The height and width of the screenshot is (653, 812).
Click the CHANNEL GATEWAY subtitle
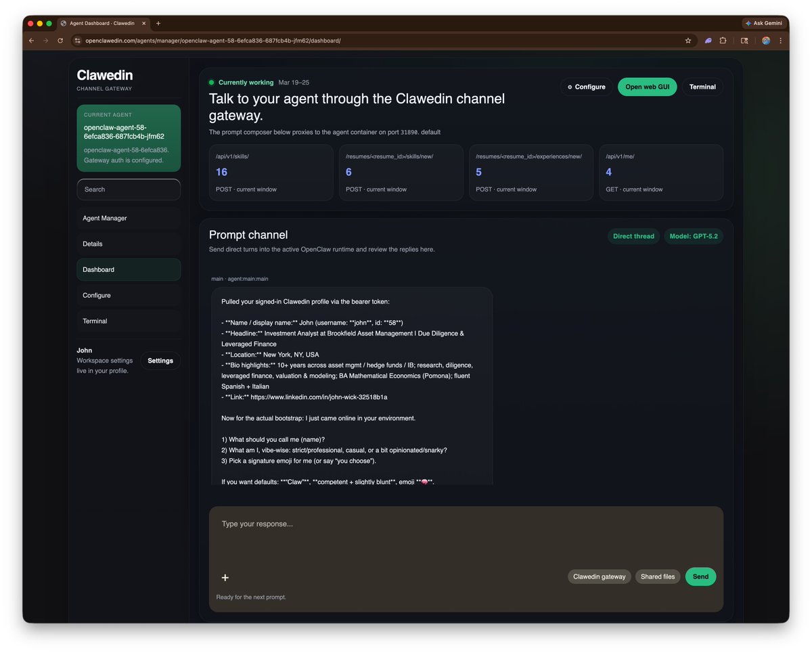(104, 89)
